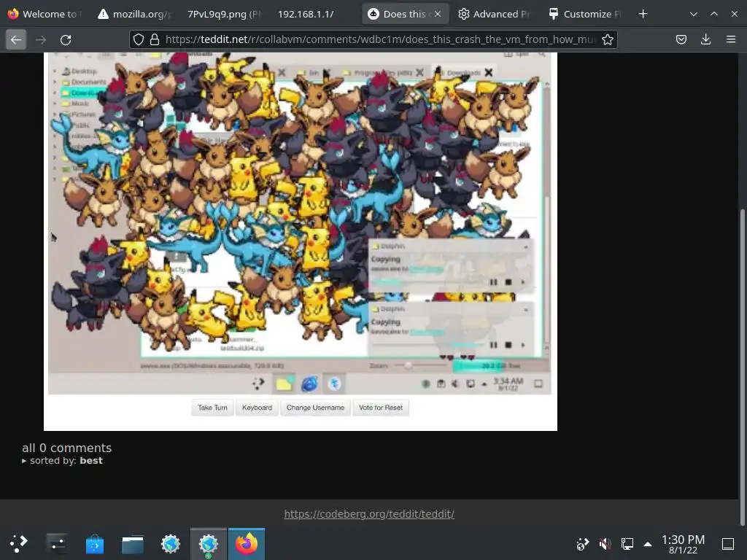Screen dimensions: 747x560
Task: Open the 1:30 PM clock calendar
Action: coord(683,544)
